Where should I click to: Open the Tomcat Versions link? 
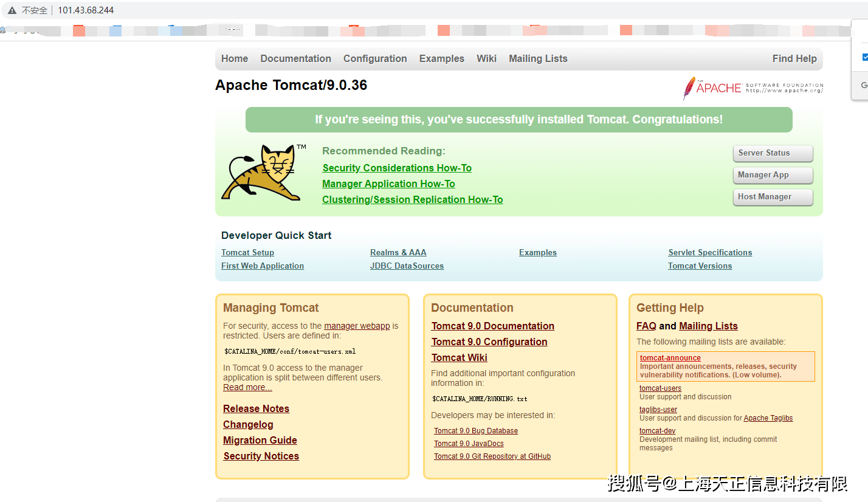[700, 266]
